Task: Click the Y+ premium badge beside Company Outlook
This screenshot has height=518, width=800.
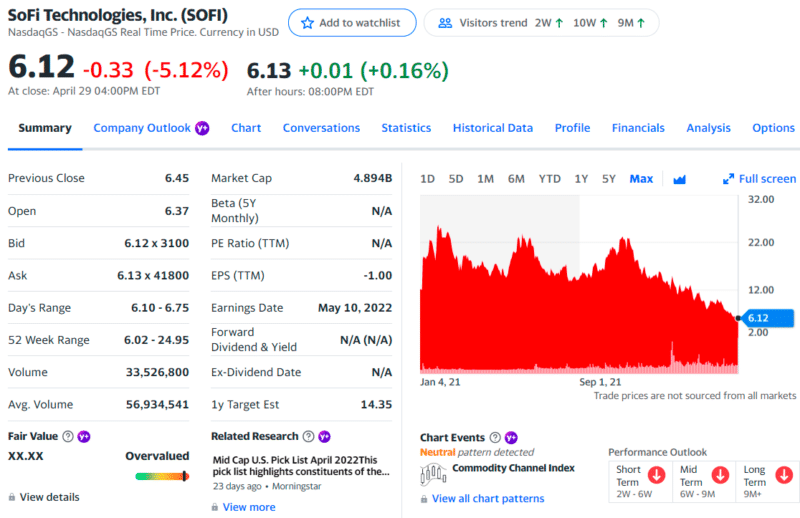Action: click(203, 128)
